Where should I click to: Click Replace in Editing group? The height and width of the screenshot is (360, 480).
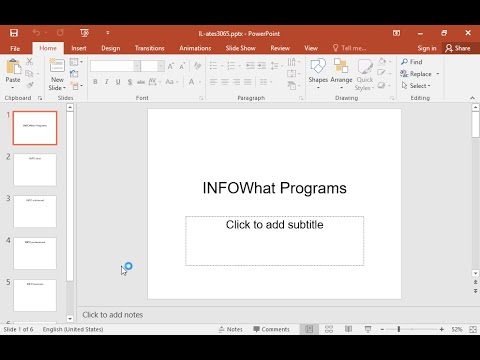point(416,74)
